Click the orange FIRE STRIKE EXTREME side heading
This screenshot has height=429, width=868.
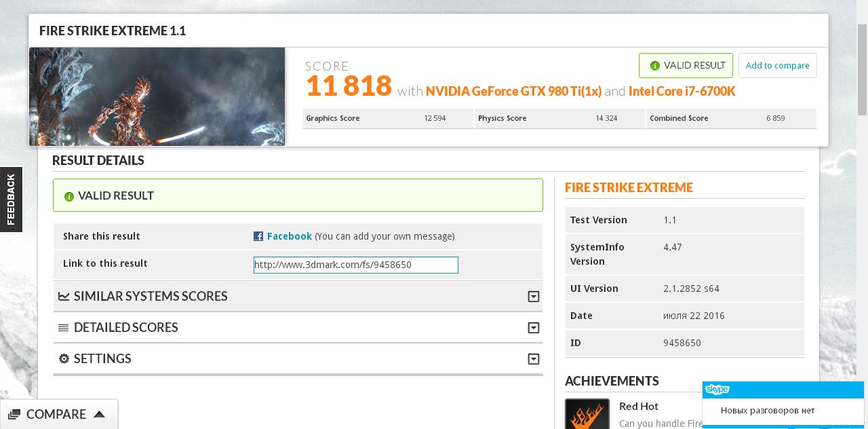(629, 187)
